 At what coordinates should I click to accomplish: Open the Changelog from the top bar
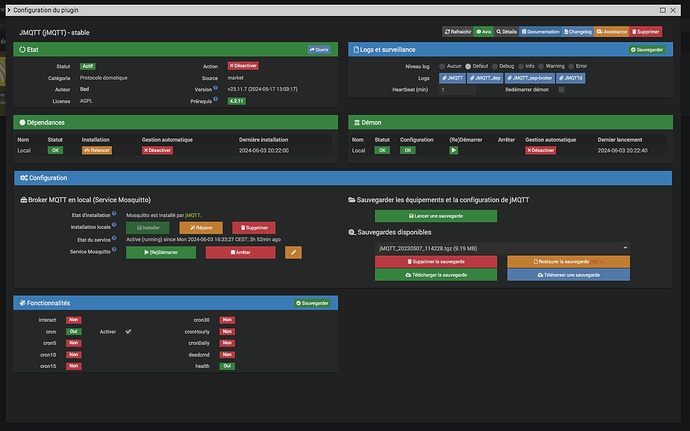[x=582, y=32]
